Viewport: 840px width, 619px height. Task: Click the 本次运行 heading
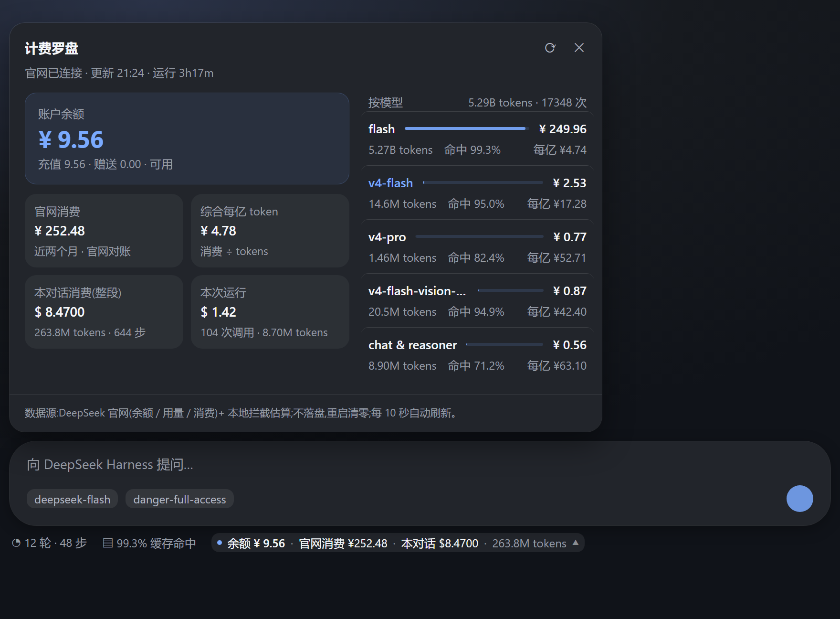point(223,293)
